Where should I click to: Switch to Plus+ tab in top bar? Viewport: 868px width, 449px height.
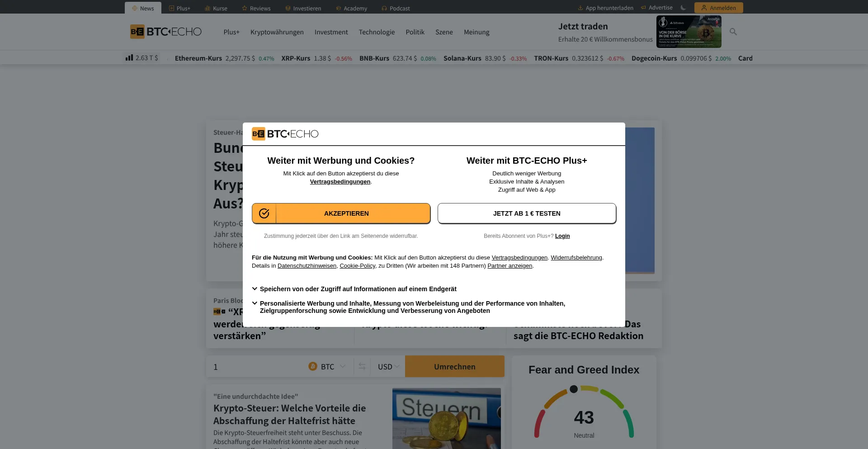[179, 8]
